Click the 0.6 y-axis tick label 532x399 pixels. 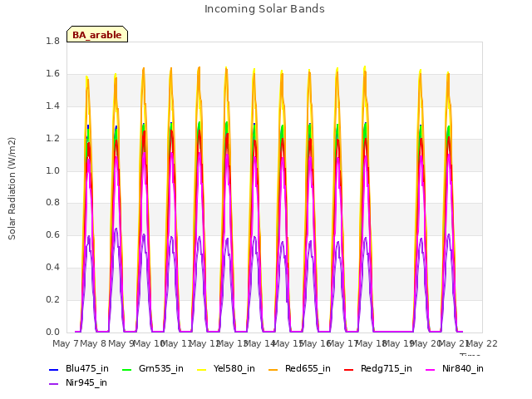click(x=52, y=234)
